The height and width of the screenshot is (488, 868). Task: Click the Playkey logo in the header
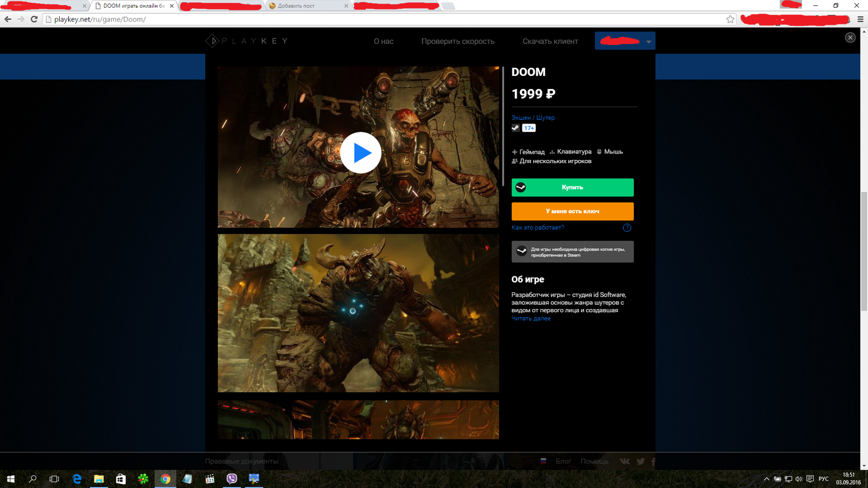coord(247,41)
